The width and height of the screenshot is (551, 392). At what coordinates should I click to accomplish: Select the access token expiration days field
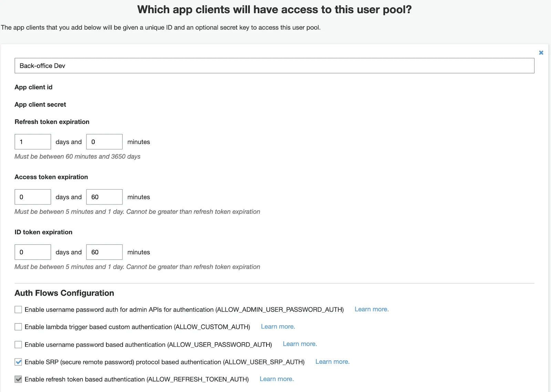(33, 197)
